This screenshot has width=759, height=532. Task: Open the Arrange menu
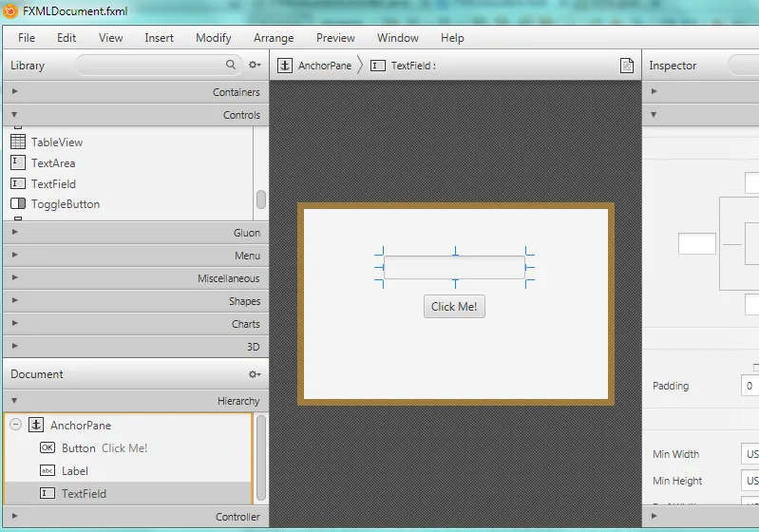(274, 38)
